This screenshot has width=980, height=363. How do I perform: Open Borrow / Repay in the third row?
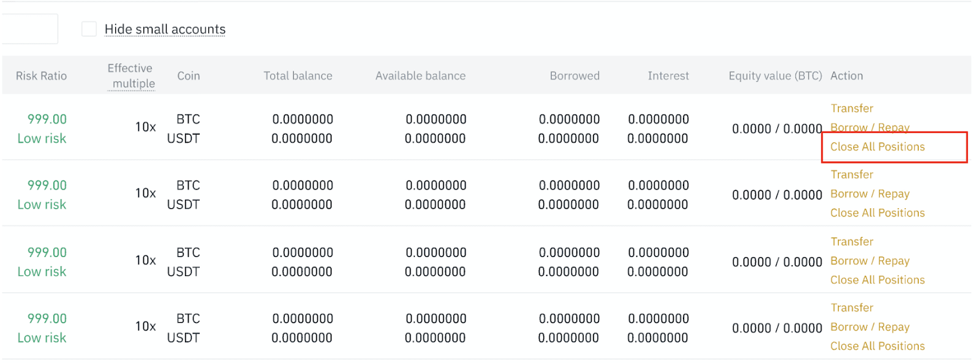pos(870,261)
